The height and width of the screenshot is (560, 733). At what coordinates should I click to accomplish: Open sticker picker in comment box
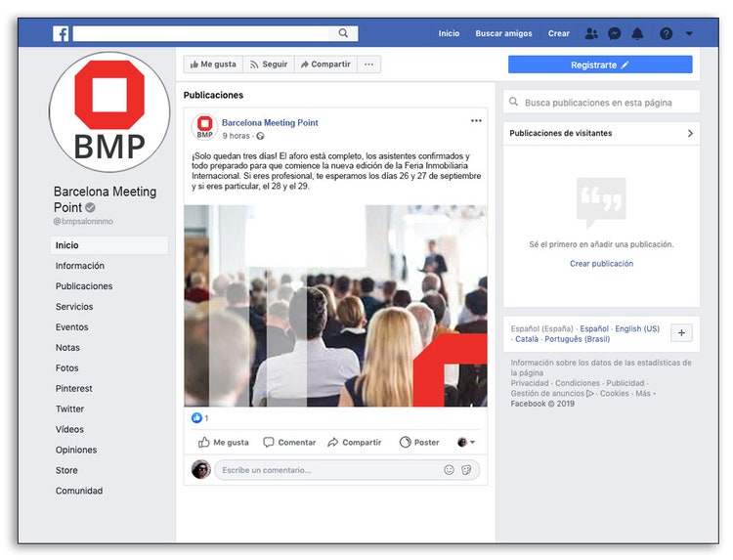[466, 470]
